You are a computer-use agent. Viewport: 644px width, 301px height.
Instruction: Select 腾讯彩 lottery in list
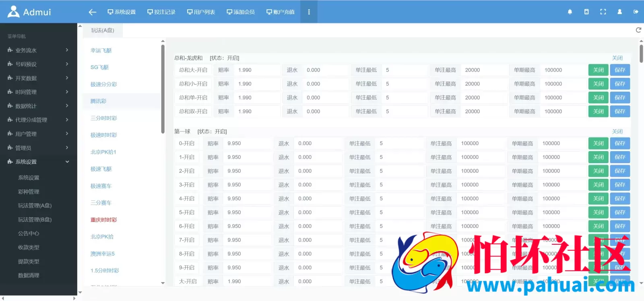99,101
